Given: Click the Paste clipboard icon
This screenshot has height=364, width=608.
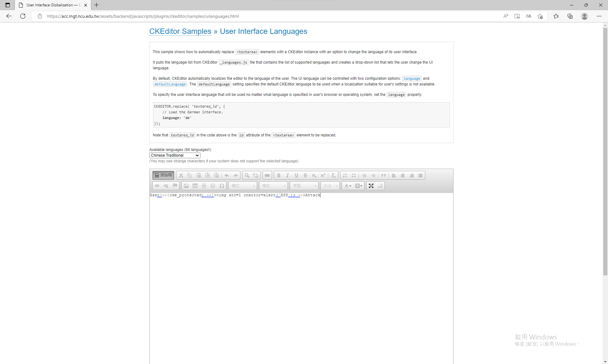Looking at the screenshot, I should (x=199, y=175).
